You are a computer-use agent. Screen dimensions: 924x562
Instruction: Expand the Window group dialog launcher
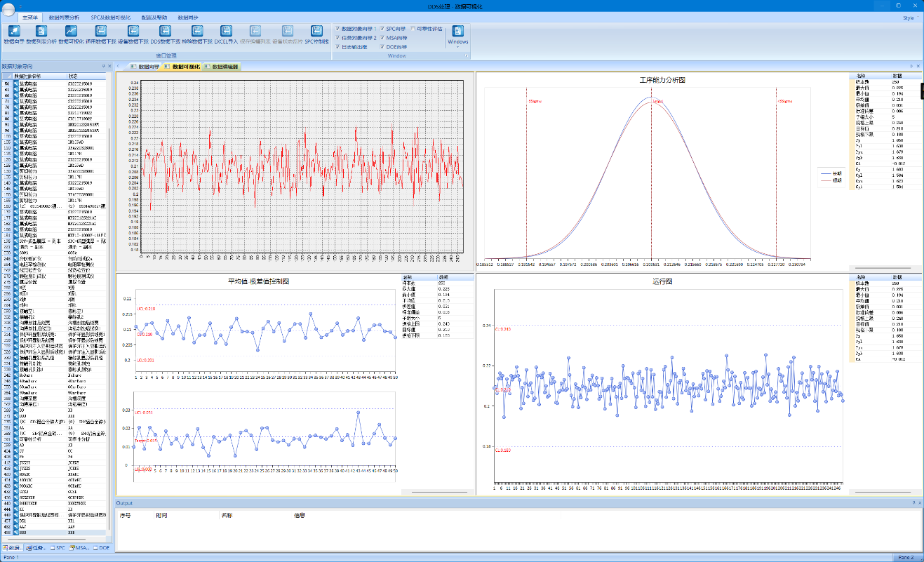(466, 55)
